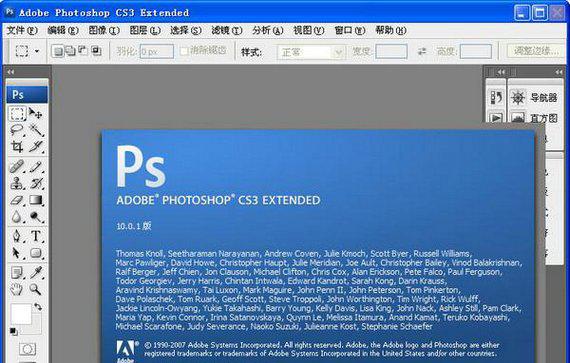Click the "10.0.1 版" version text

(134, 226)
